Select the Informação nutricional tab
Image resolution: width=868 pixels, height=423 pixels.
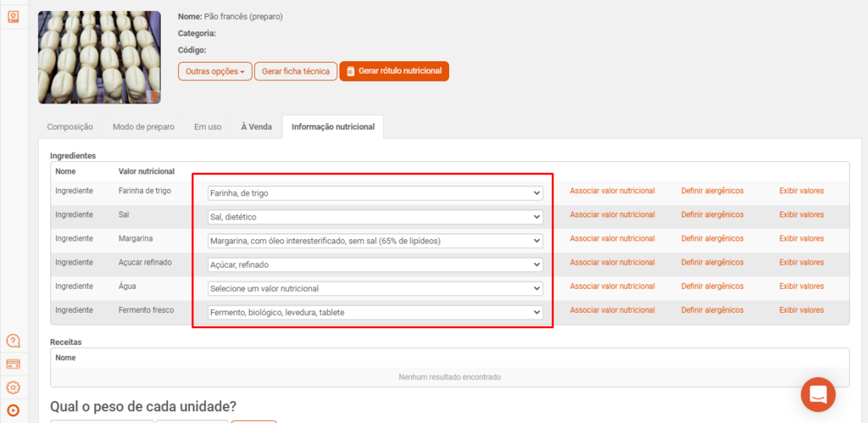click(332, 127)
